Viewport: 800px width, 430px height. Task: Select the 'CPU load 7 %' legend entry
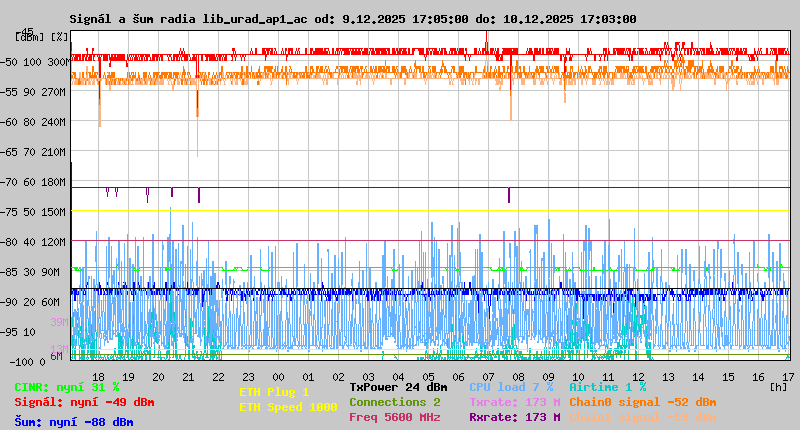(x=511, y=387)
